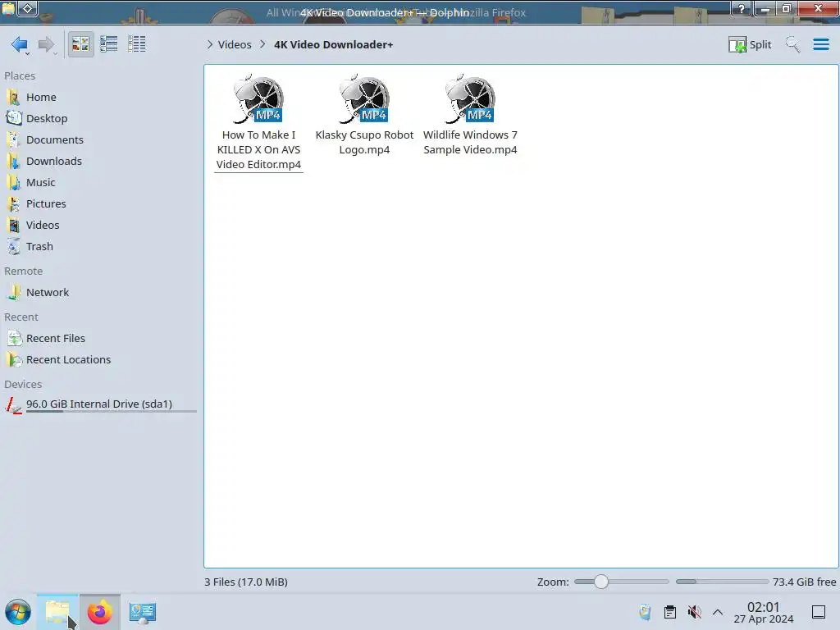Click the Trash bin icon
840x630 pixels.
[x=13, y=247]
